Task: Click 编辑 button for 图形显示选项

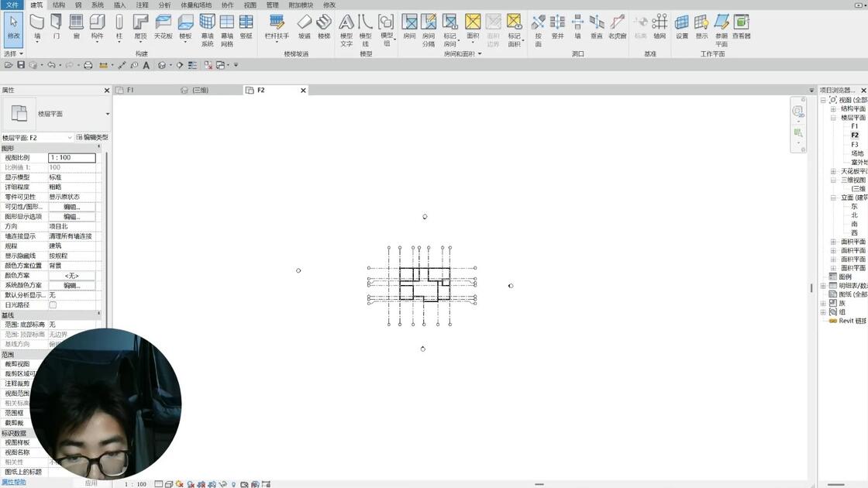Action: click(x=72, y=217)
